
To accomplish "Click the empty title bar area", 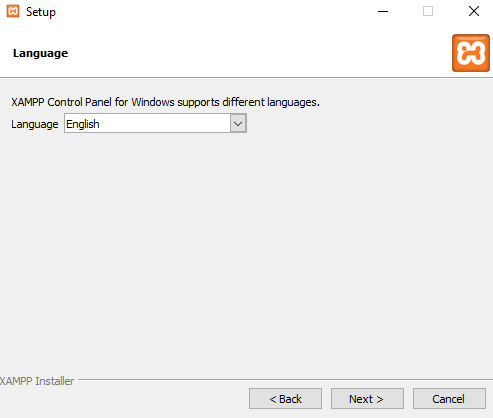I will pyautogui.click(x=213, y=11).
